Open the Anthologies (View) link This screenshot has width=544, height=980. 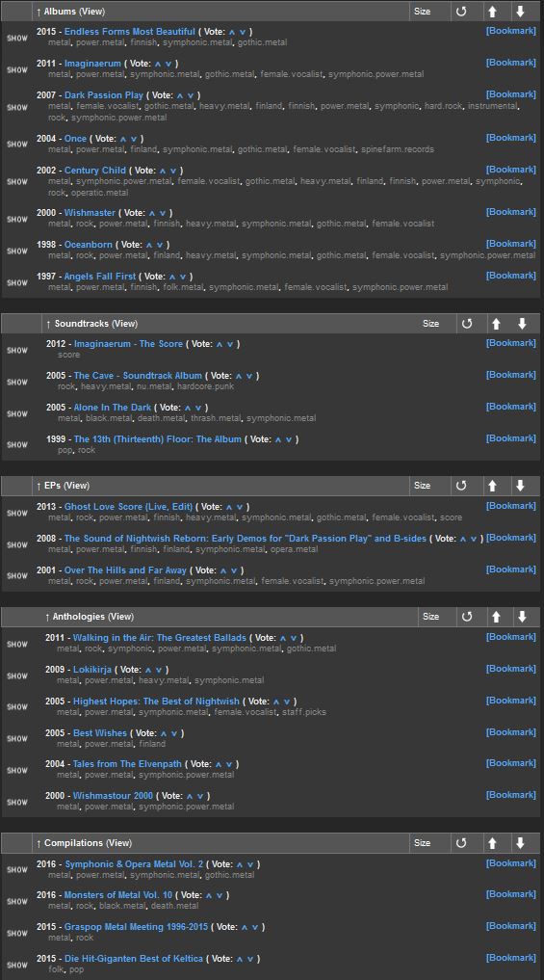click(120, 617)
